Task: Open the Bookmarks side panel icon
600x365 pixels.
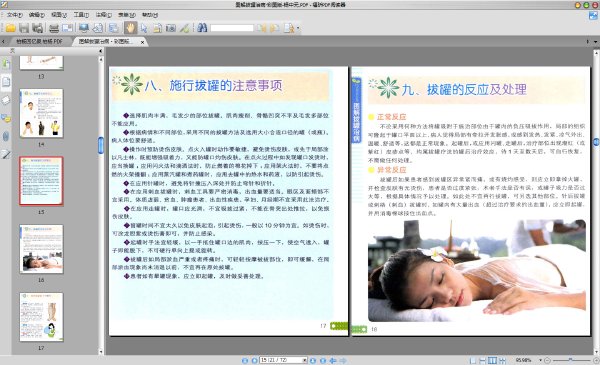Action: point(6,63)
